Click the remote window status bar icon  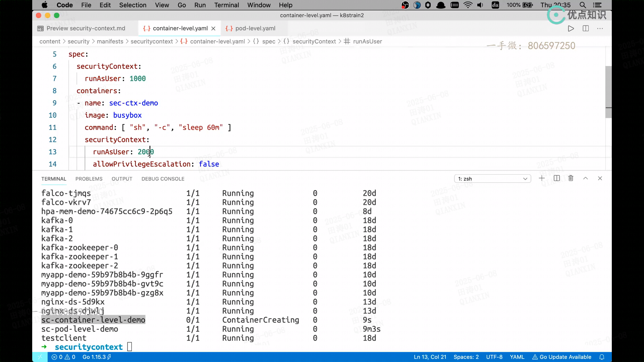pyautogui.click(x=40, y=357)
